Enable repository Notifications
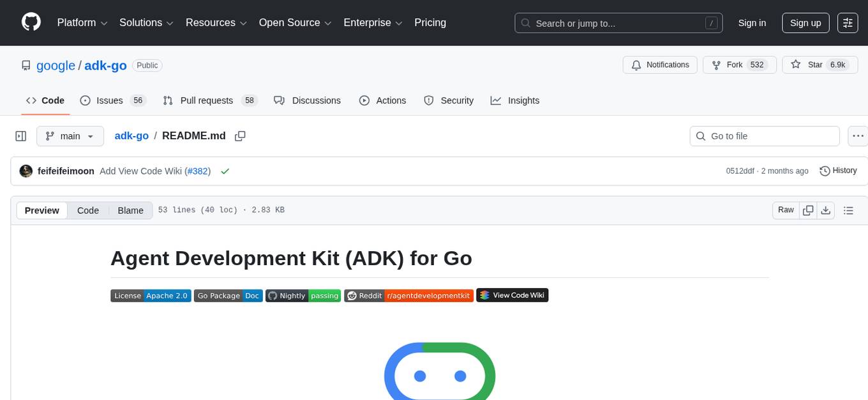Image resolution: width=868 pixels, height=400 pixels. click(660, 65)
